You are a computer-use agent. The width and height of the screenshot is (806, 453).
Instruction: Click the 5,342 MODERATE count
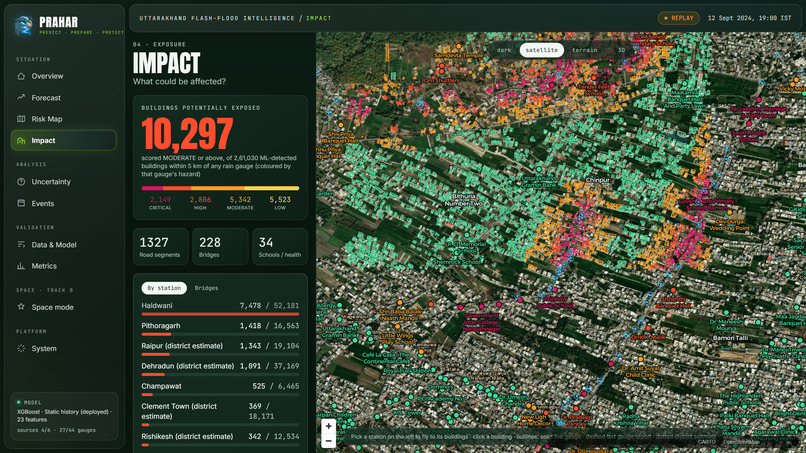[x=240, y=200]
